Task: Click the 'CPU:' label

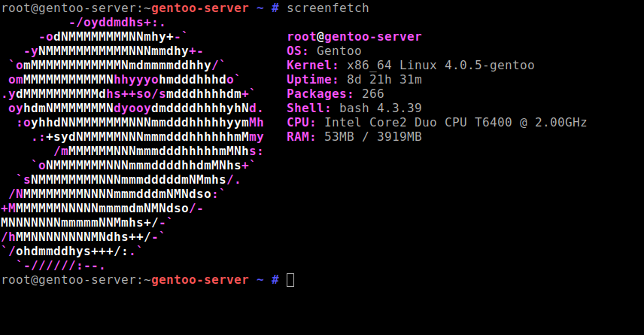Action: 302,123
